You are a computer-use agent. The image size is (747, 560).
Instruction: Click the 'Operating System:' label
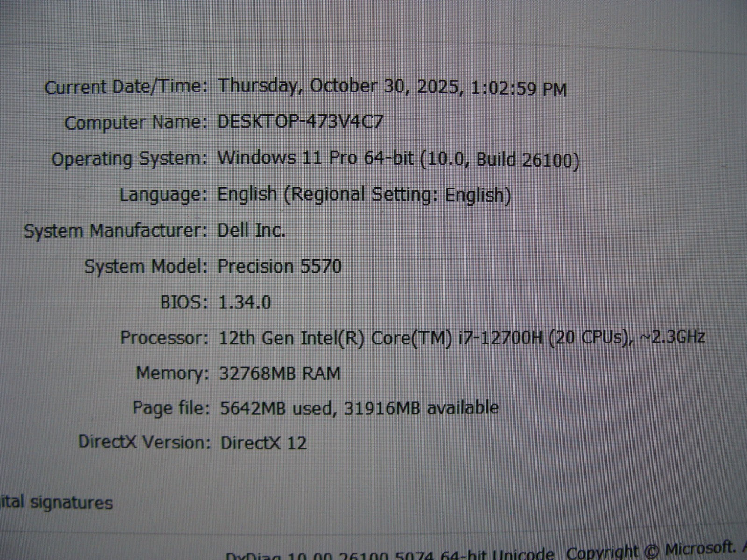coord(129,159)
